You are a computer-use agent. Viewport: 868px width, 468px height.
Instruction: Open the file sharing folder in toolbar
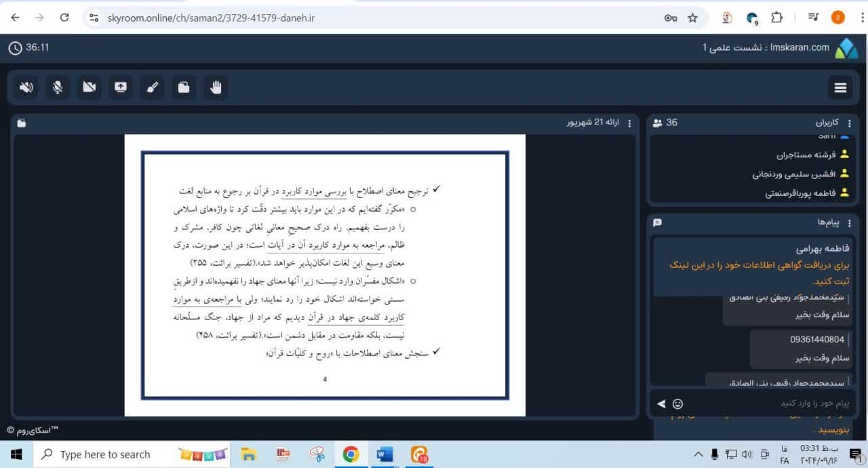point(184,87)
